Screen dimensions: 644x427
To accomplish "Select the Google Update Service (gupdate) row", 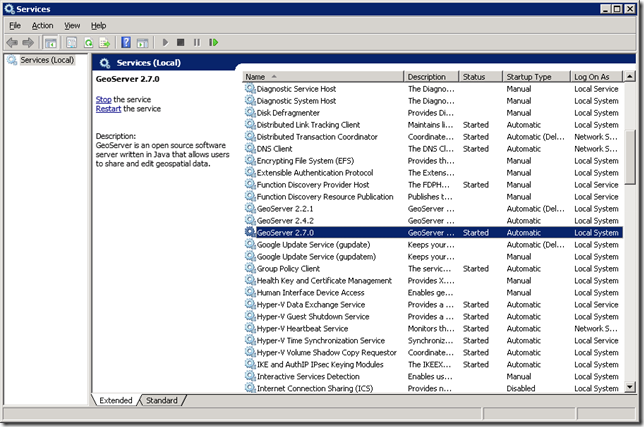I will [x=433, y=244].
